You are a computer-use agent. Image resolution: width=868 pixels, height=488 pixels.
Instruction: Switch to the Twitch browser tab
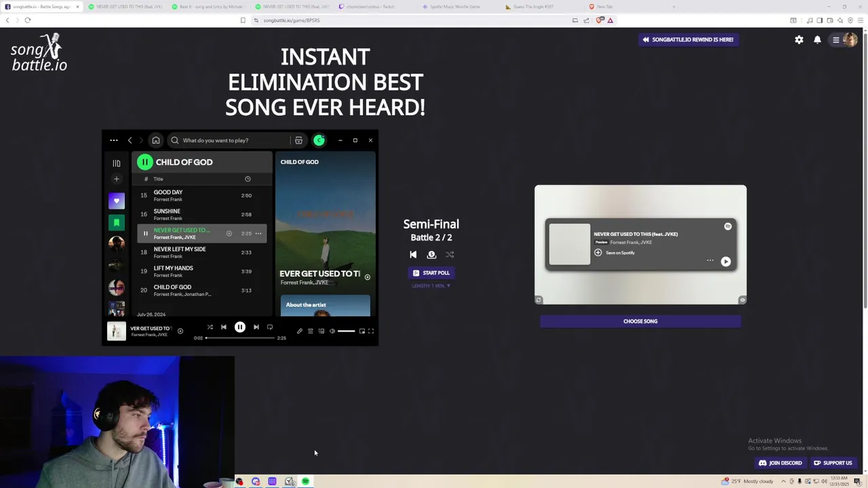(x=370, y=7)
